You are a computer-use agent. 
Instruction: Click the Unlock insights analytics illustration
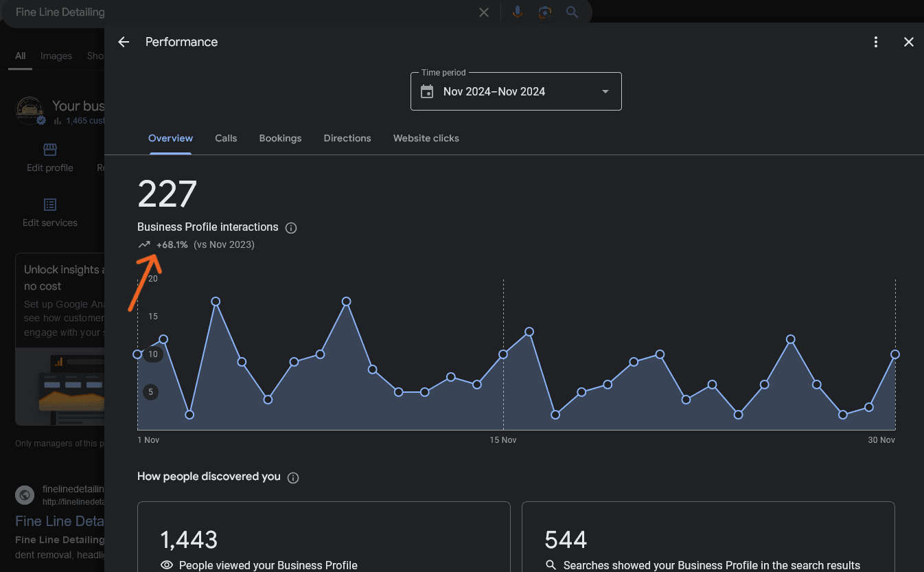tap(60, 386)
